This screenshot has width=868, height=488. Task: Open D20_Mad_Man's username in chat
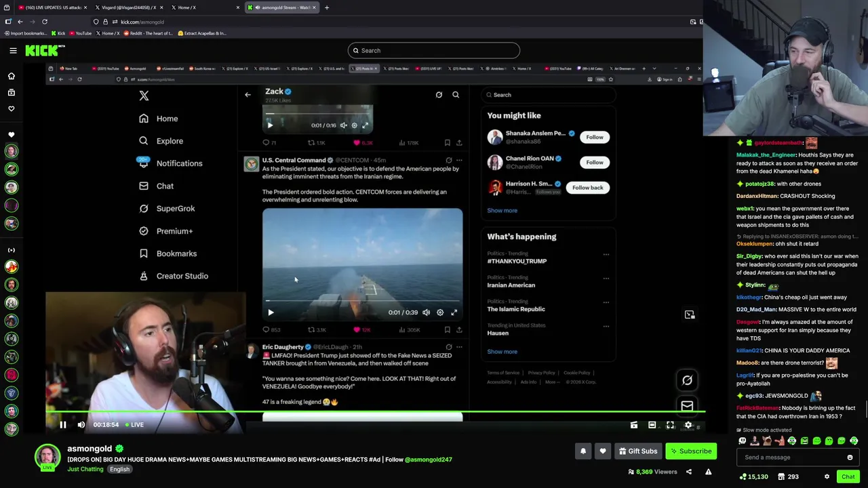(756, 310)
